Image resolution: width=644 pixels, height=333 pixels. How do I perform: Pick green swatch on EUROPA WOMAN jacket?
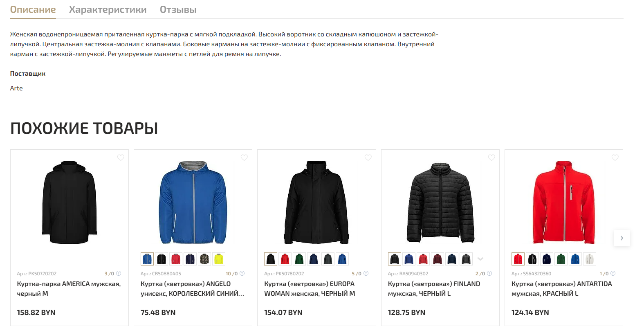tap(299, 259)
